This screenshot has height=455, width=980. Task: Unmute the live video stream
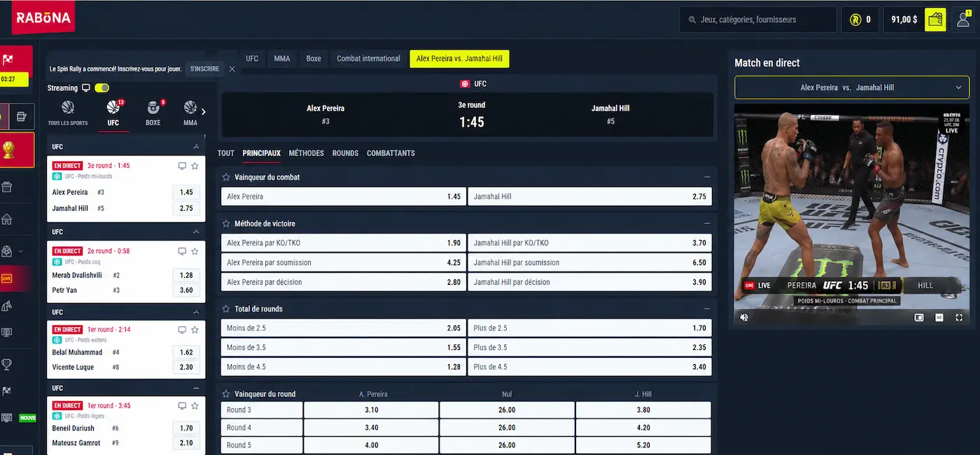744,317
